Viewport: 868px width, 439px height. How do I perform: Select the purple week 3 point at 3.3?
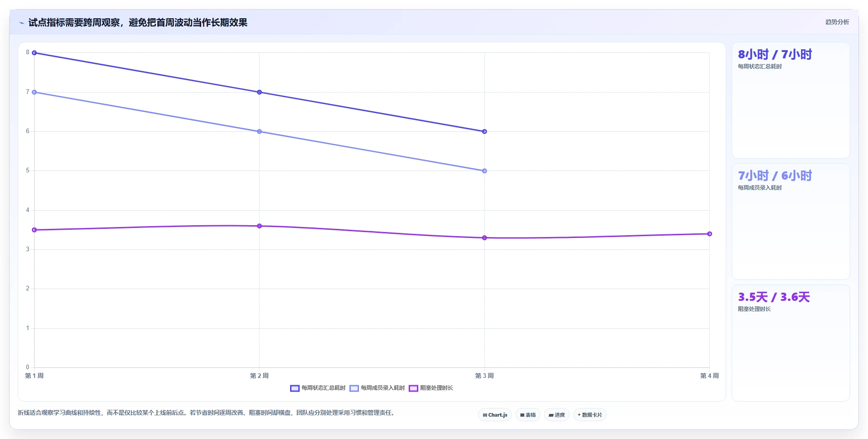tap(484, 238)
